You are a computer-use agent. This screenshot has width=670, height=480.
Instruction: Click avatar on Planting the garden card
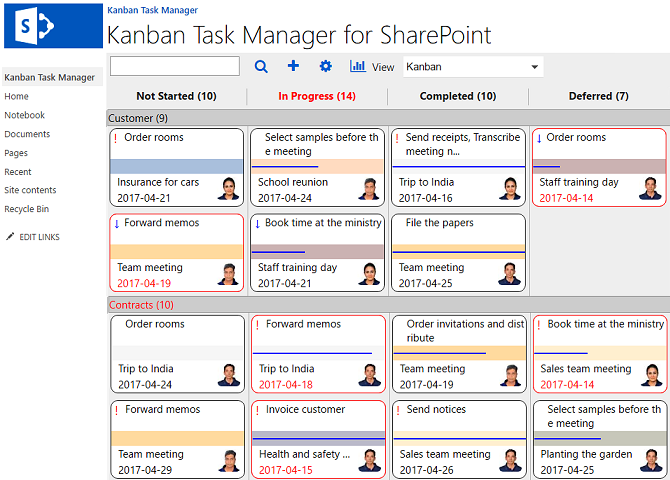pos(651,460)
